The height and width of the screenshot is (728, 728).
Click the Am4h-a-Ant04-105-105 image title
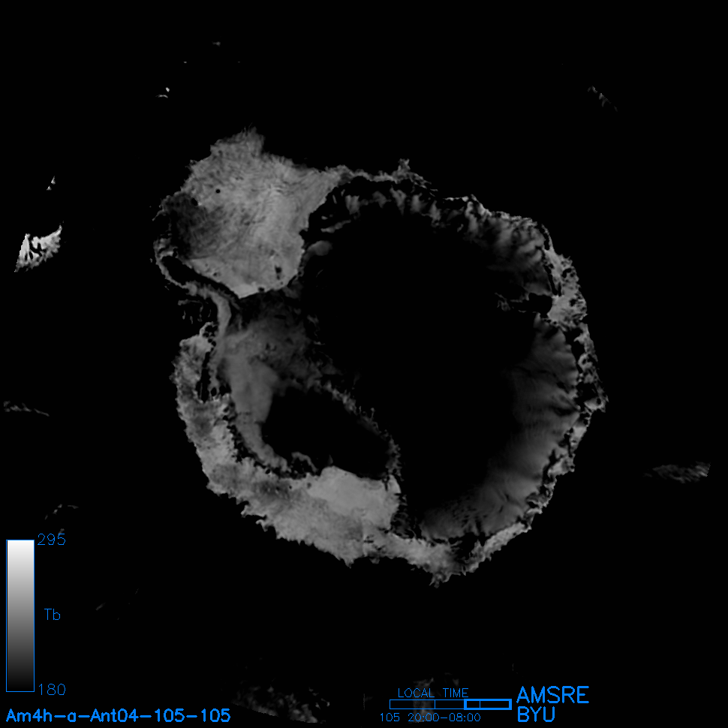tap(118, 715)
